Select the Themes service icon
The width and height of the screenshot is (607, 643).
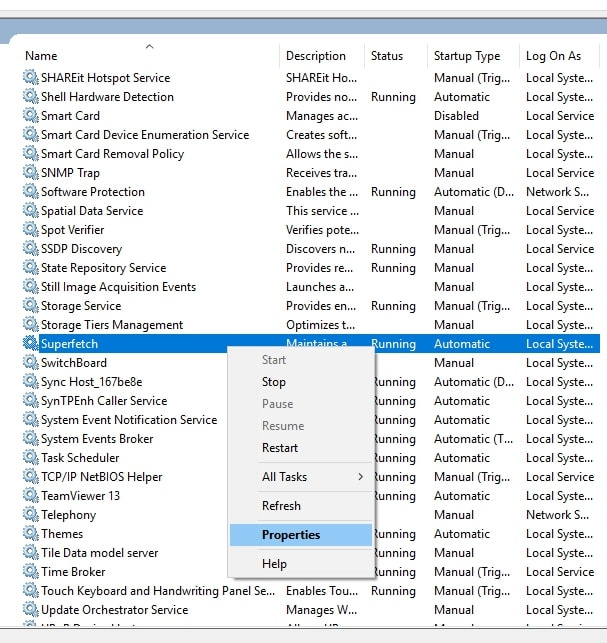point(30,534)
